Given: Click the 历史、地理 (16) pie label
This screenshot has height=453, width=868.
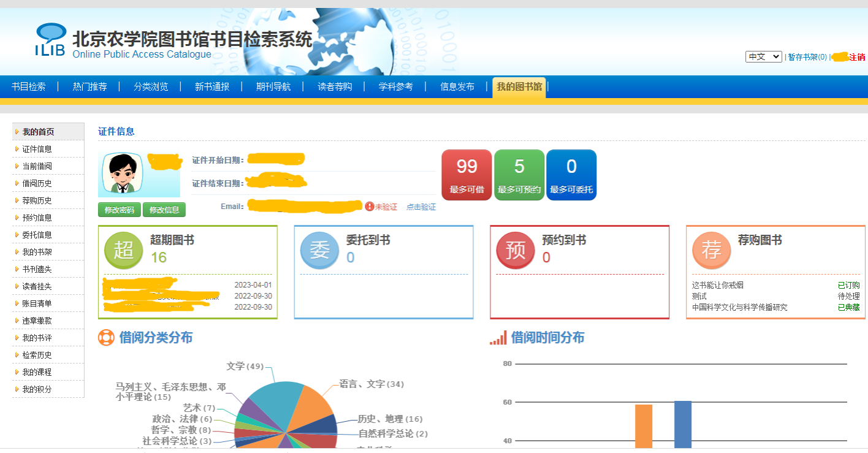Looking at the screenshot, I should [390, 419].
